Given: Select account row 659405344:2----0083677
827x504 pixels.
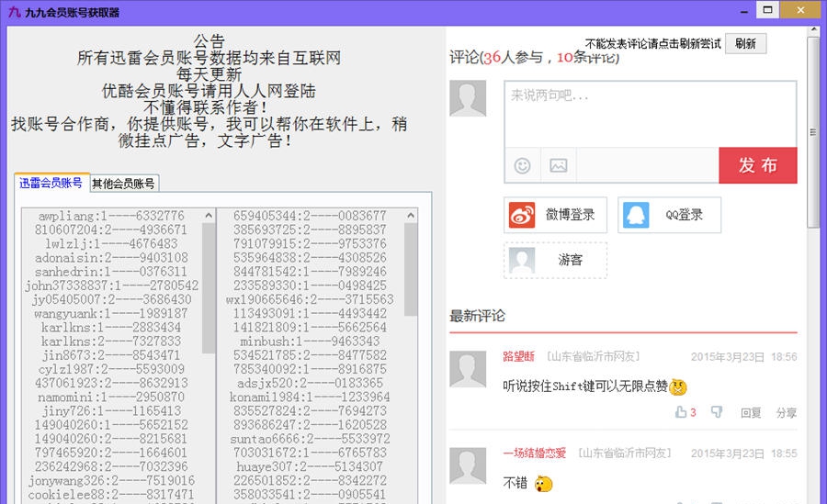Looking at the screenshot, I should pos(311,216).
